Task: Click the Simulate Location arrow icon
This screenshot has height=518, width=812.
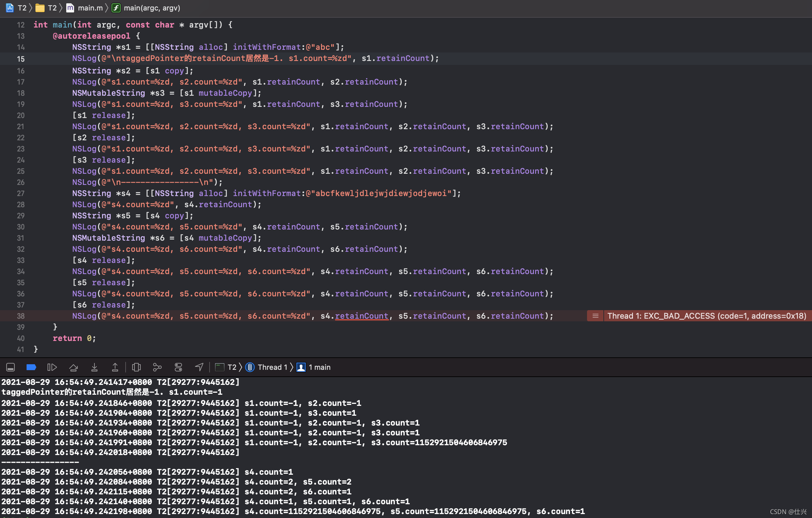Action: (199, 367)
